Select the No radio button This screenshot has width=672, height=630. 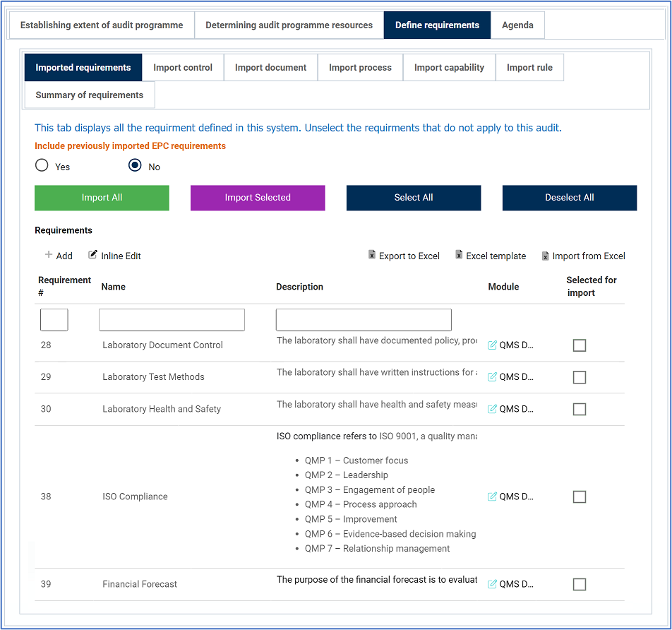pos(135,166)
